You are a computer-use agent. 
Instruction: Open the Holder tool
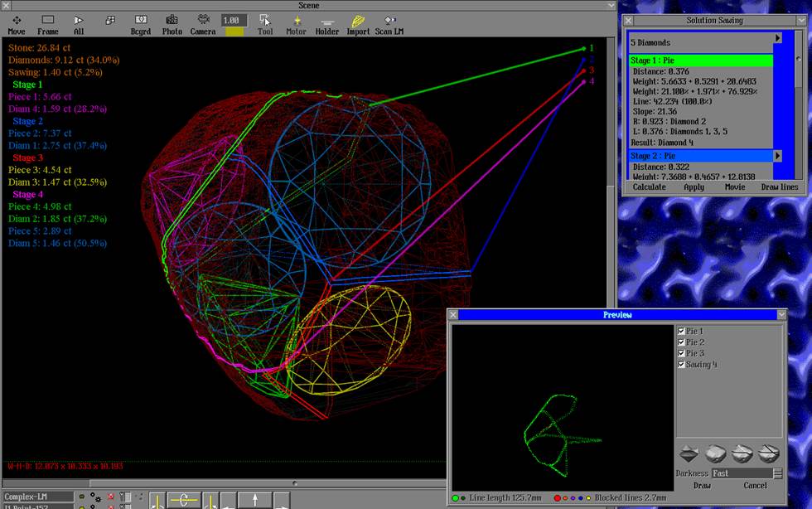pyautogui.click(x=327, y=24)
